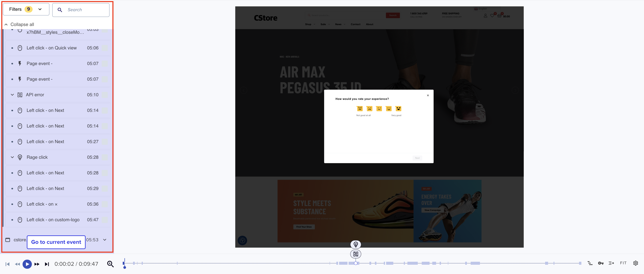Open the wishlist heart icon

tap(492, 16)
